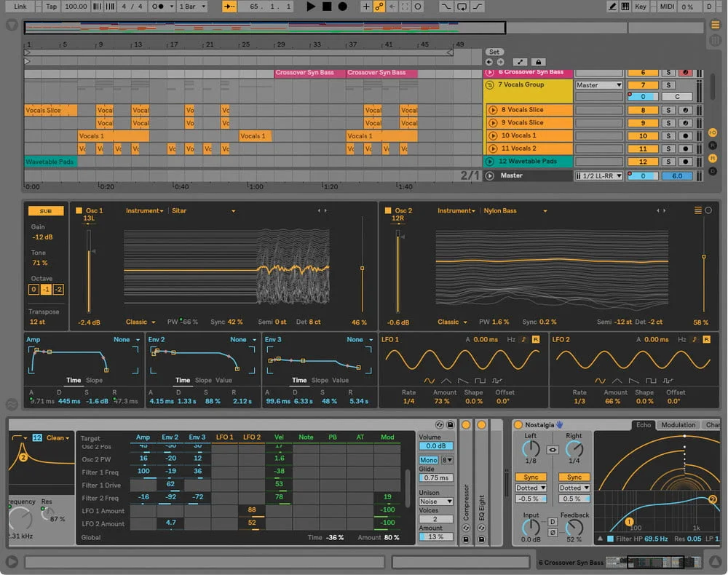Toggle the Mono button in Wavetable

(x=428, y=460)
